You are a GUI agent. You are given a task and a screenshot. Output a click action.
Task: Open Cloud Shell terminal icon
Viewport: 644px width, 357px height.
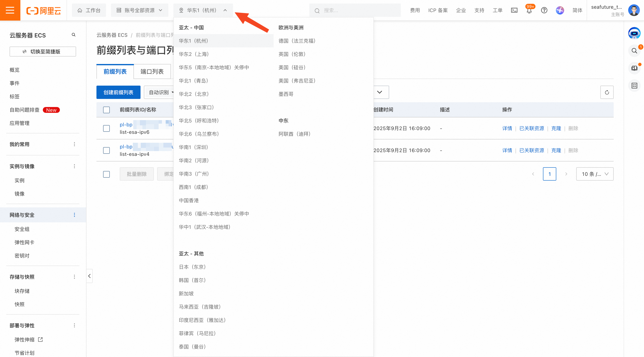pyautogui.click(x=514, y=10)
